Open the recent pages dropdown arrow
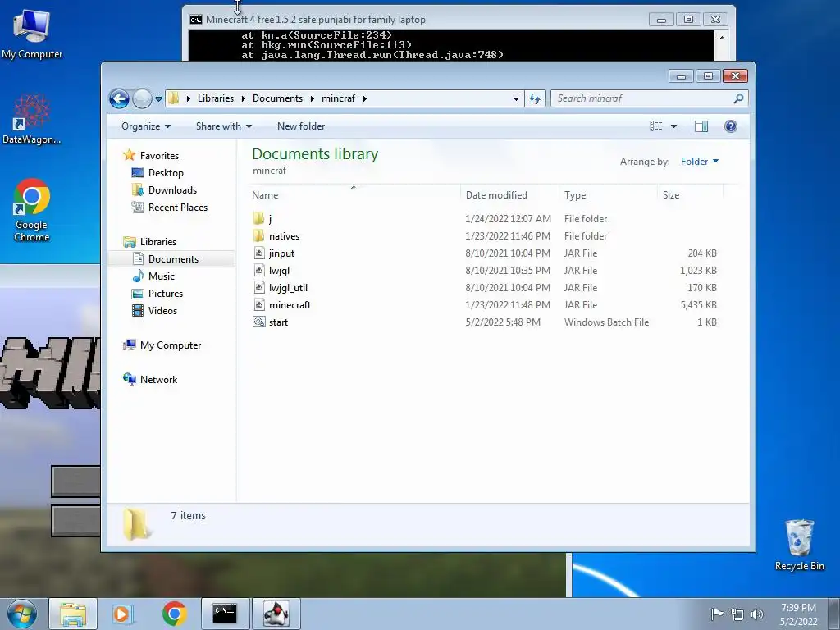 [x=158, y=99]
